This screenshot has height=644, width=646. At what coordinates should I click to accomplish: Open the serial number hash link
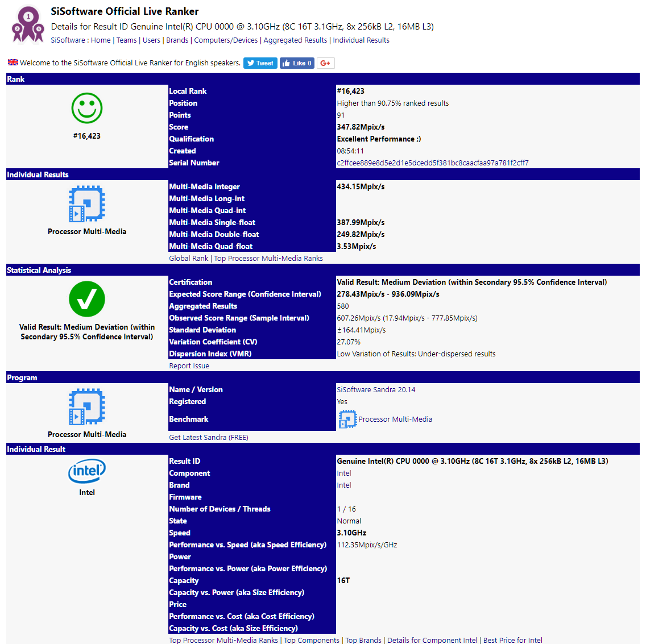(x=433, y=163)
